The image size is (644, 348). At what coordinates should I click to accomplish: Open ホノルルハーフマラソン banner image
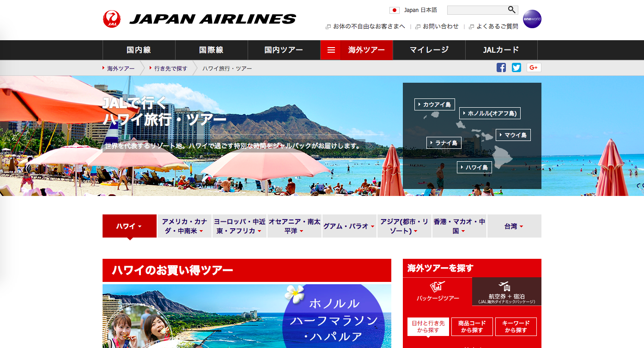click(x=247, y=316)
